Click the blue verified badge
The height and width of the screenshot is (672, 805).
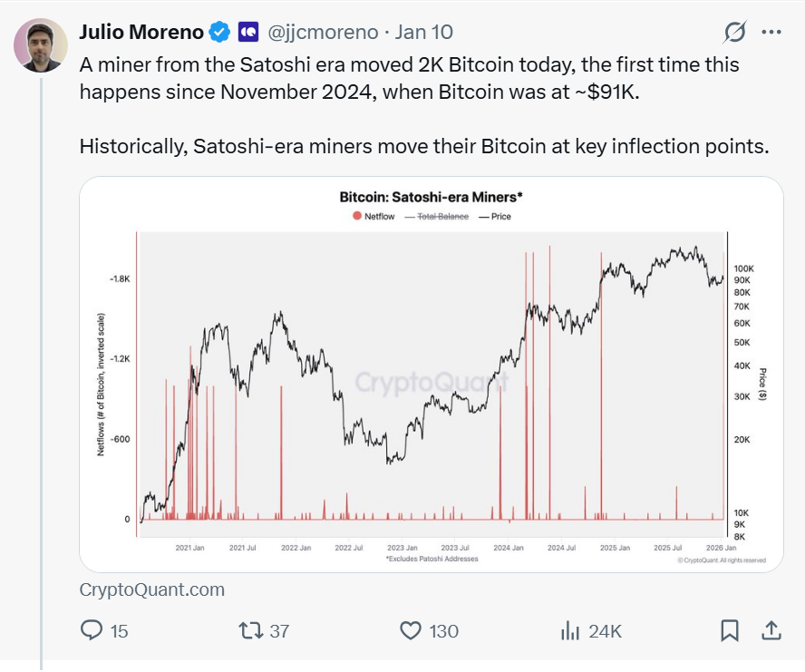(218, 33)
